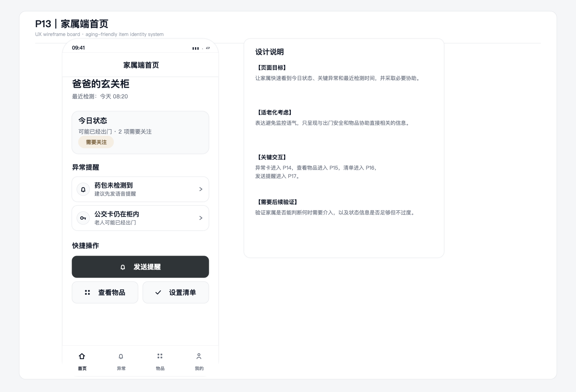Expand chevron on 公交卡仍在柜内 row

(x=201, y=218)
